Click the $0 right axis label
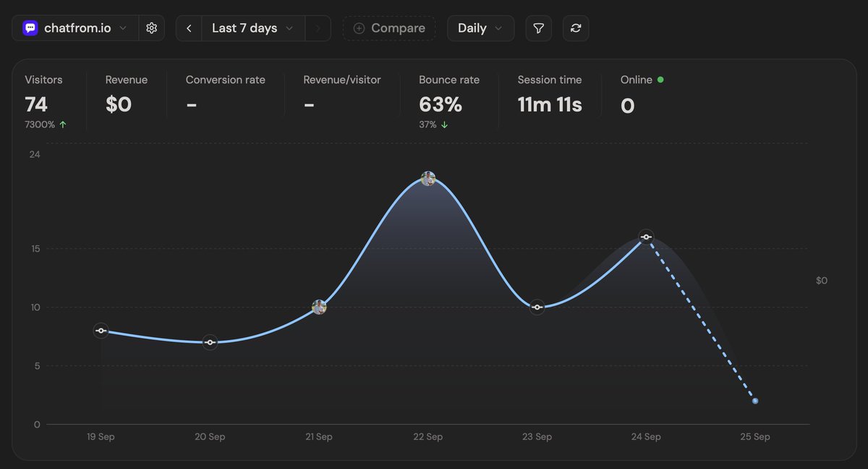This screenshot has height=469, width=868. (x=822, y=280)
